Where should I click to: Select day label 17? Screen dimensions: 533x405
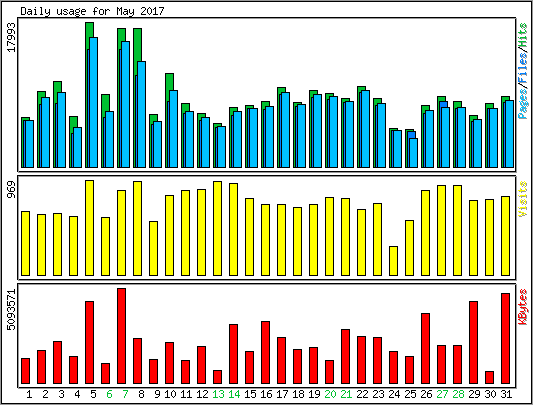pos(282,394)
